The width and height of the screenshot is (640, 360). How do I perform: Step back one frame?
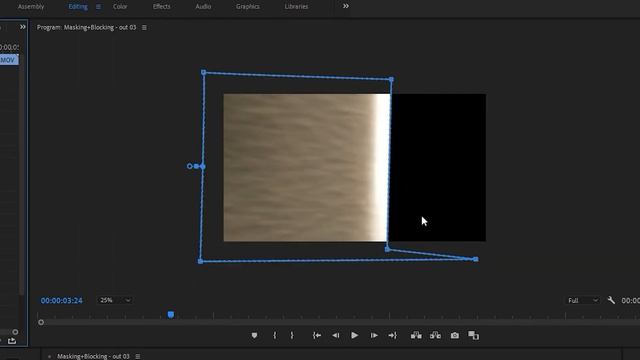point(336,336)
